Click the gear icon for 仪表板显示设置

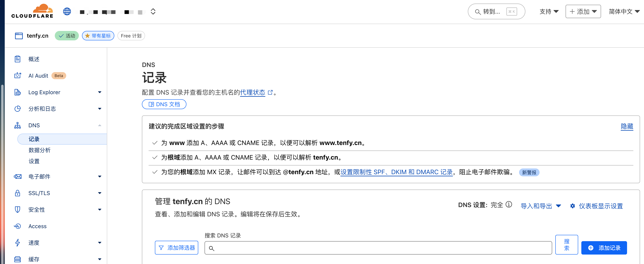(x=572, y=206)
